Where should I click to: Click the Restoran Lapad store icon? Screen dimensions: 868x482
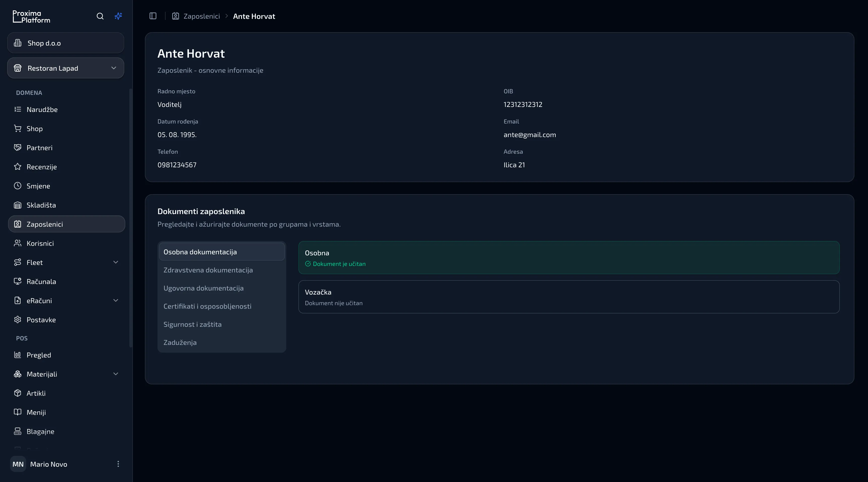click(x=18, y=68)
